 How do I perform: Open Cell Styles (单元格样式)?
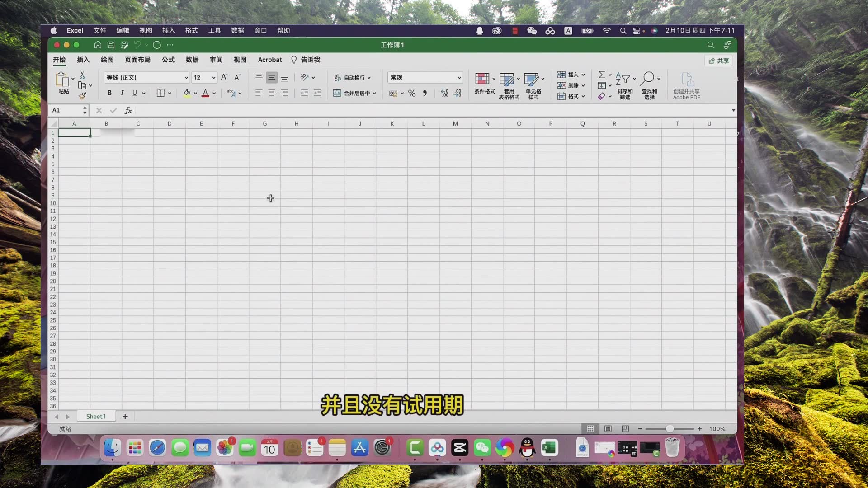(x=533, y=86)
